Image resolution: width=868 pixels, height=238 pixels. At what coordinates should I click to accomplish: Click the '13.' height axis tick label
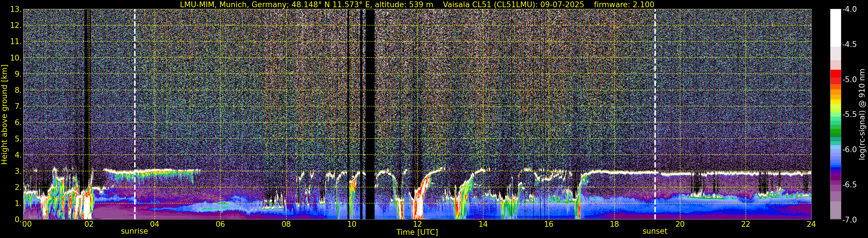[16, 10]
